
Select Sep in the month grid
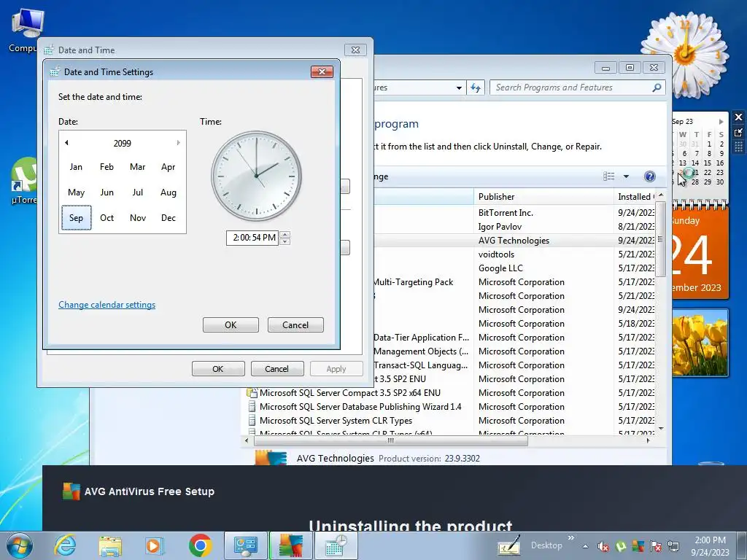pos(76,217)
